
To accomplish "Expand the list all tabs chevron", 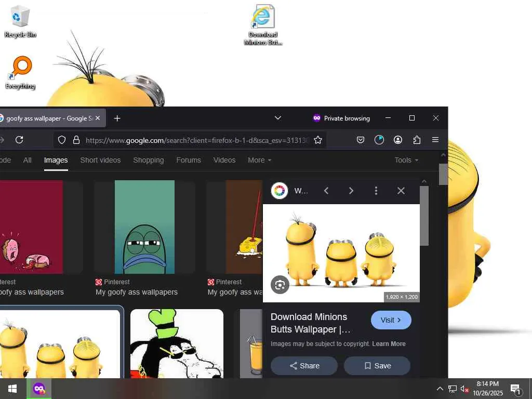I will [278, 118].
